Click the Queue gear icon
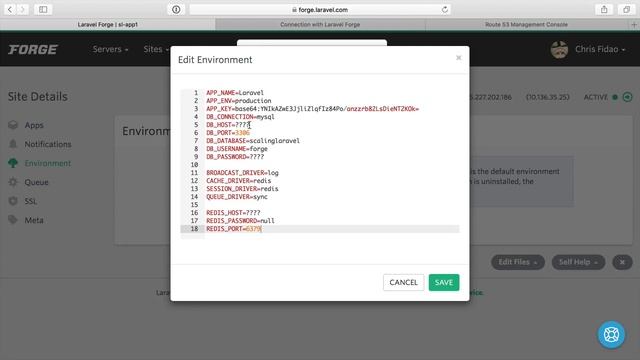This screenshot has width=640, height=360. click(13, 182)
